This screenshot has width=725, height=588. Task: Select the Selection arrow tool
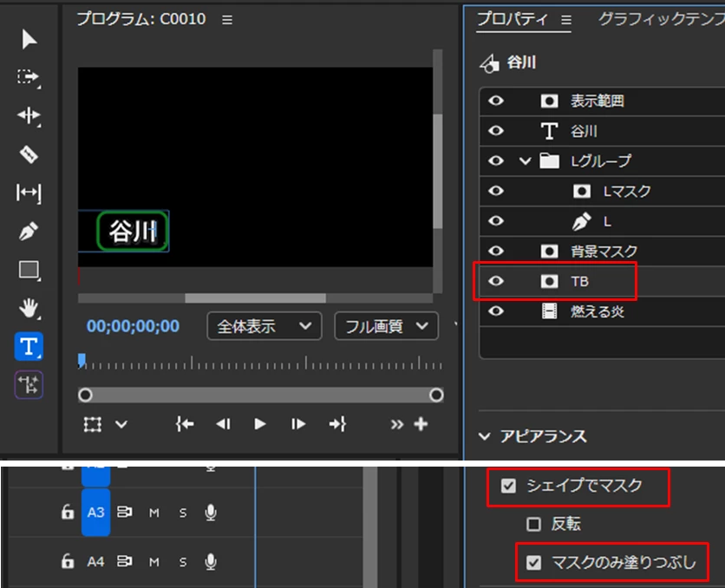click(x=29, y=39)
